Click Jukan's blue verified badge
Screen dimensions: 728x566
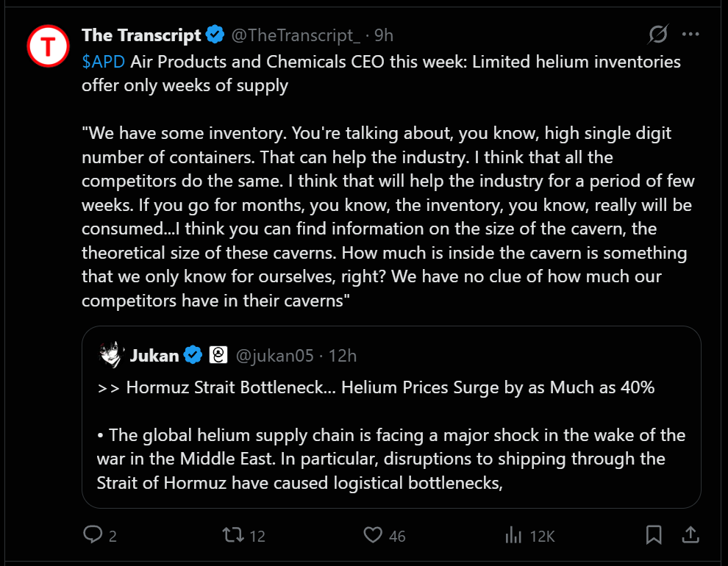[x=193, y=355]
